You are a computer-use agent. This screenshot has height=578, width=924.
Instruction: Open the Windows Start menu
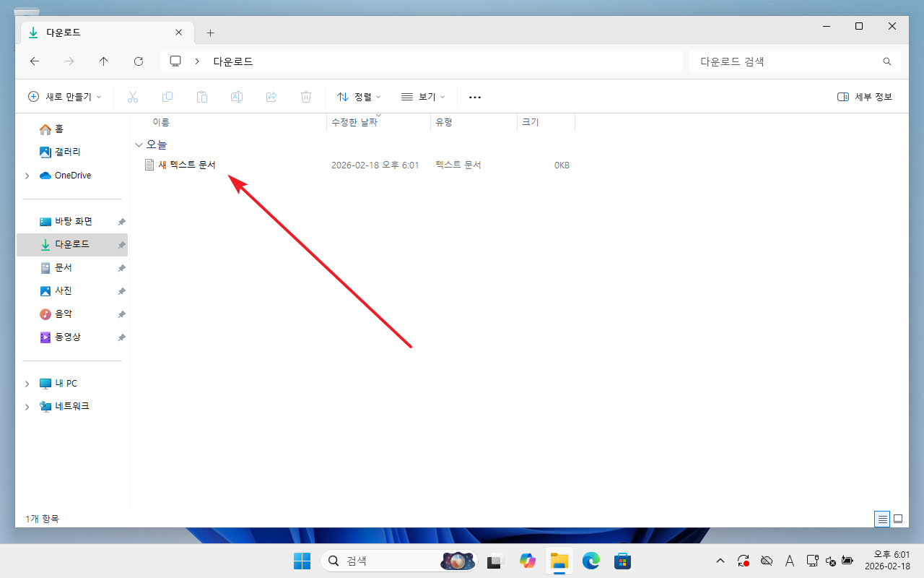pyautogui.click(x=302, y=561)
